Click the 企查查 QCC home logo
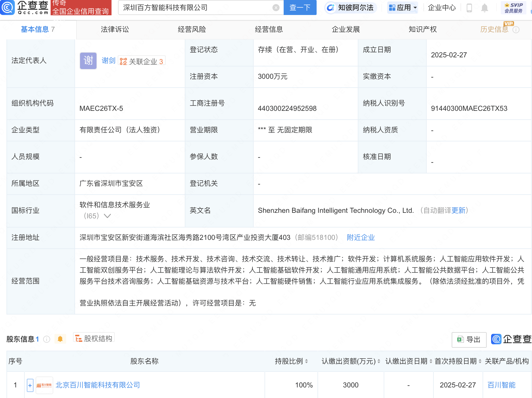 pyautogui.click(x=25, y=8)
